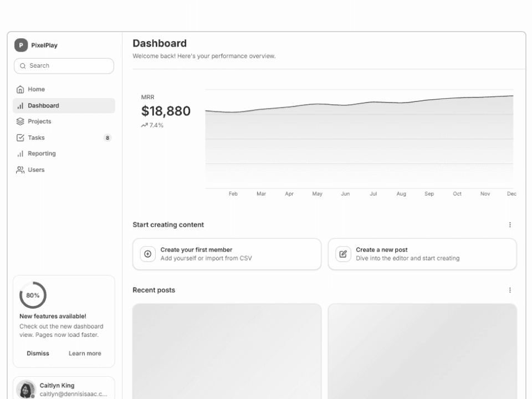Open the Start creating content options menu
The height and width of the screenshot is (399, 532).
point(510,224)
